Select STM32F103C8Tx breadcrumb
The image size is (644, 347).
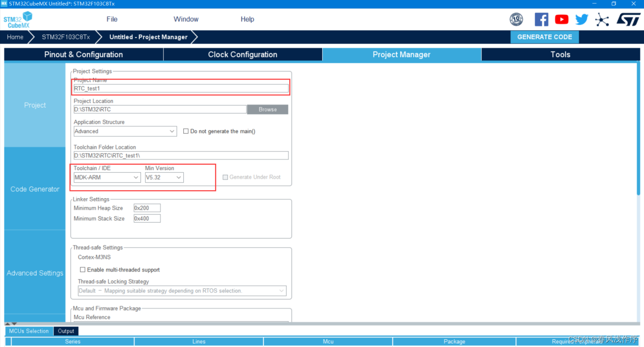point(66,37)
